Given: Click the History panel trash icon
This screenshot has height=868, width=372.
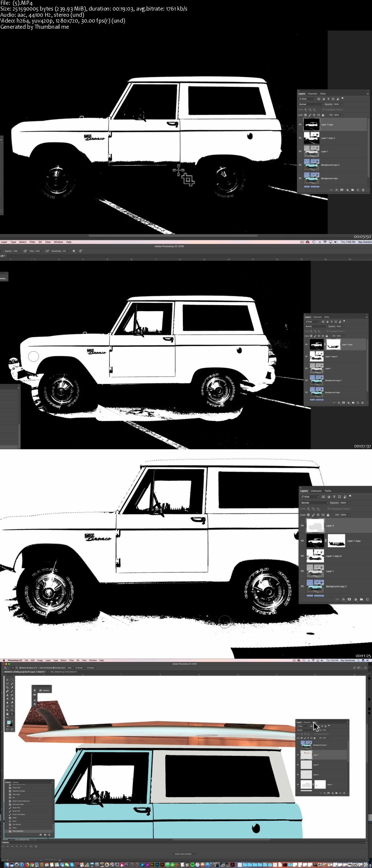Looking at the screenshot, I should [49, 835].
